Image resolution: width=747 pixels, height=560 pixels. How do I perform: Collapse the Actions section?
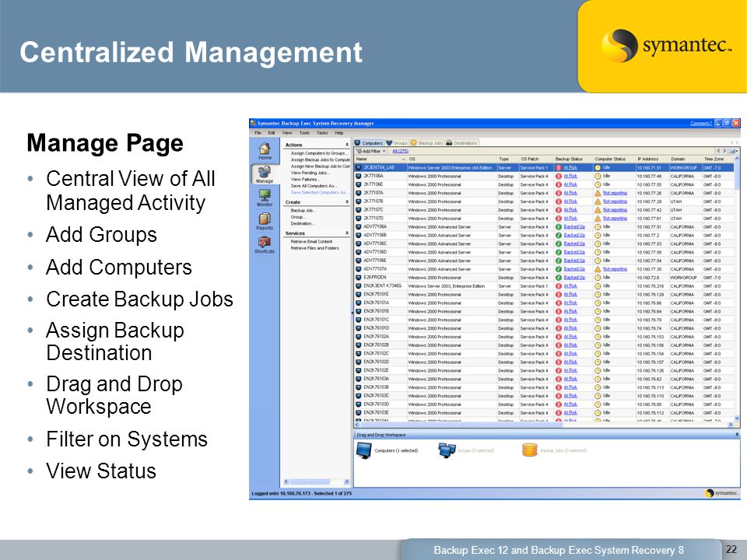347,145
